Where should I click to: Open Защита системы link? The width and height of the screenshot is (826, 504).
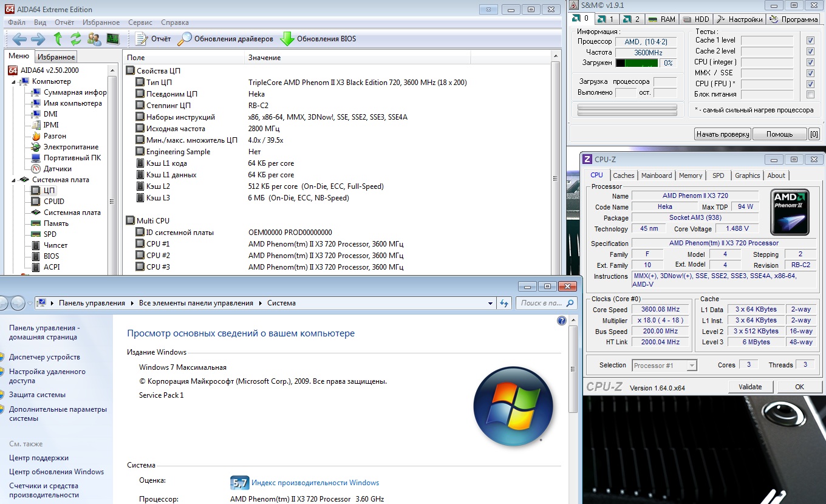click(37, 395)
